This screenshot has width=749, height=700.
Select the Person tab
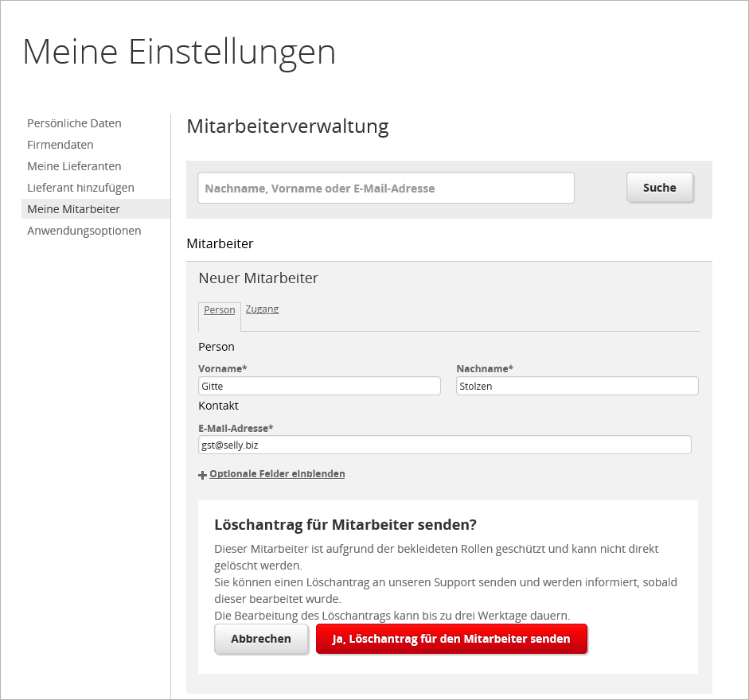[220, 310]
